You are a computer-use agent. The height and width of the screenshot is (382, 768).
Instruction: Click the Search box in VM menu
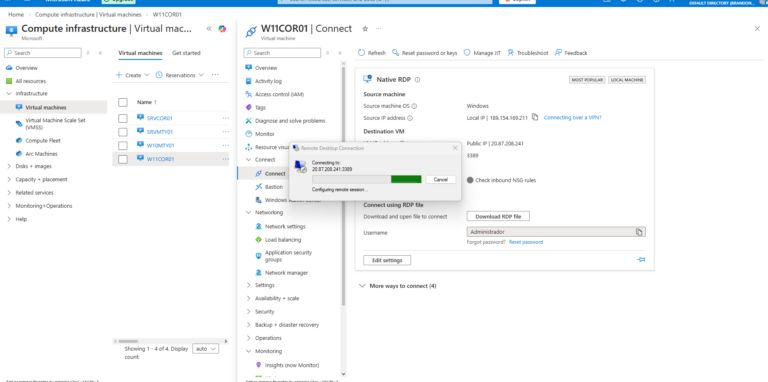(282, 53)
